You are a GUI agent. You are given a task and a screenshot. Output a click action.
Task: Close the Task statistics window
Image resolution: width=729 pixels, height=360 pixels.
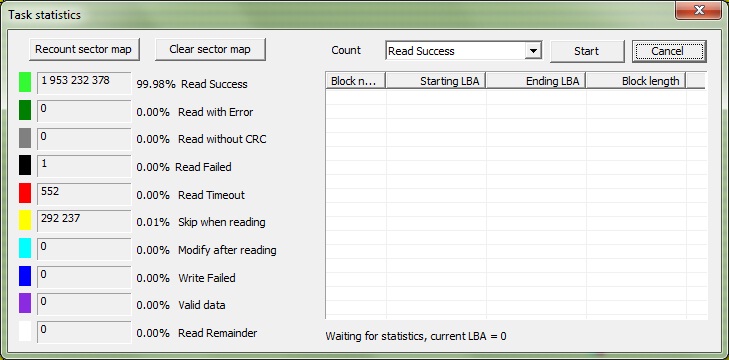pos(698,10)
